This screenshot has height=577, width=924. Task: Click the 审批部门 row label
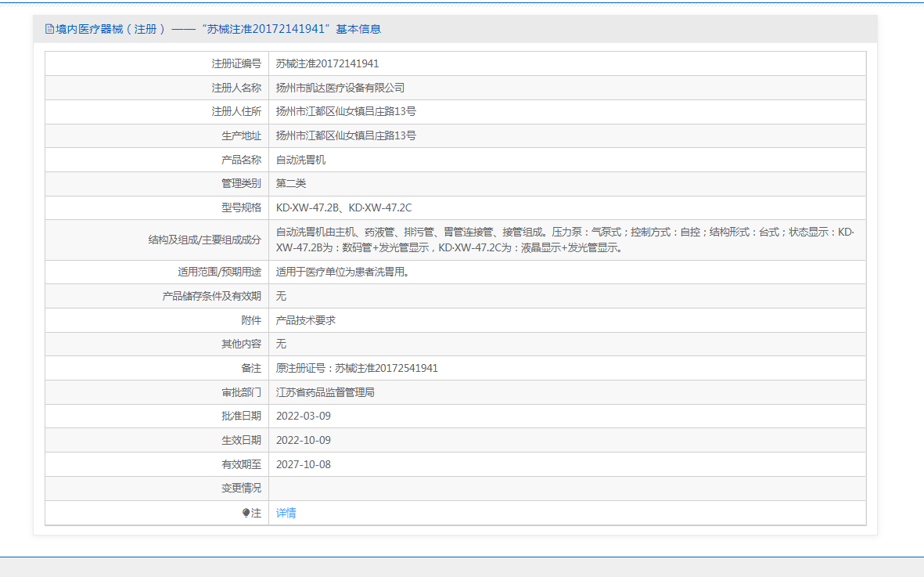click(241, 392)
